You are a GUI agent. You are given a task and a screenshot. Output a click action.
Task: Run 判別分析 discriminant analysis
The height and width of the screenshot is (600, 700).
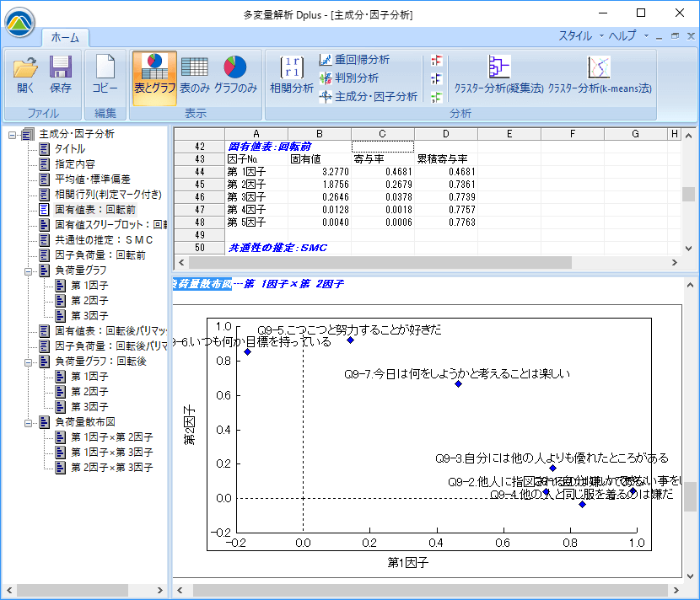coord(348,78)
